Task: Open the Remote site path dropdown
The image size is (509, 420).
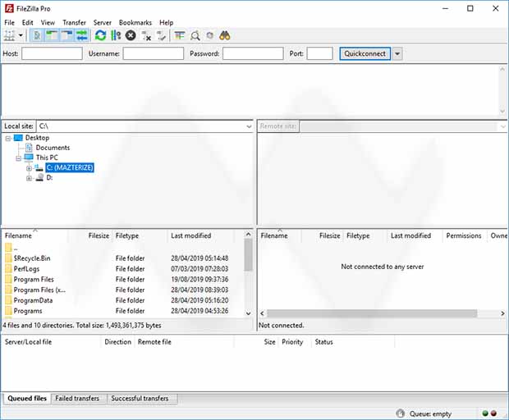Action: click(x=503, y=126)
